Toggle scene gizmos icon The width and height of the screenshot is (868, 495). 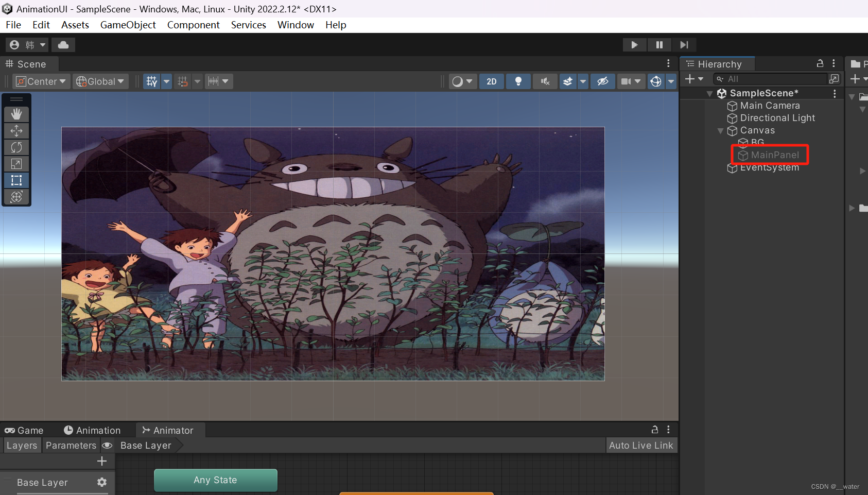pyautogui.click(x=656, y=81)
